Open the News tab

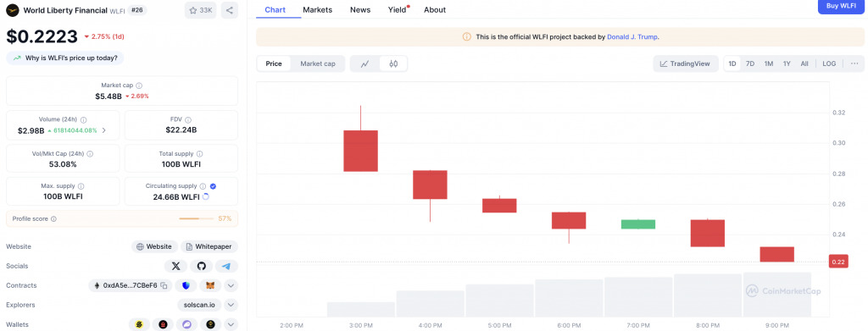[360, 9]
